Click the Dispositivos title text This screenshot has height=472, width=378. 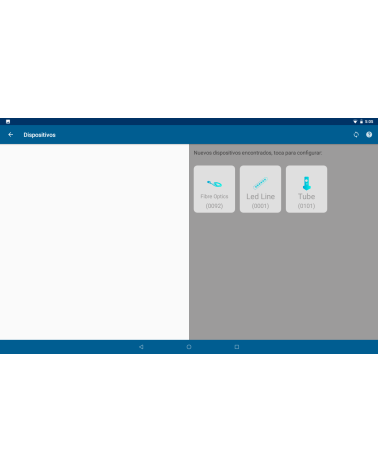[x=39, y=135]
